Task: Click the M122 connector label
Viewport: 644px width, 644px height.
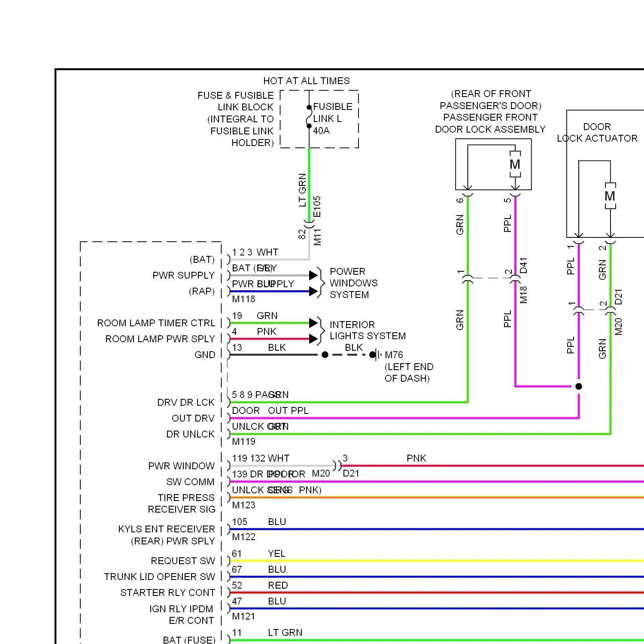Action: [243, 537]
